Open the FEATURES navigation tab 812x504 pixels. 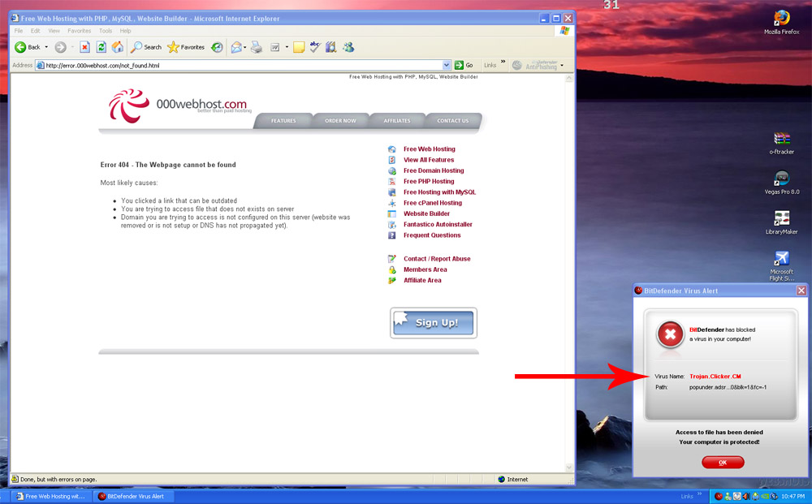283,121
